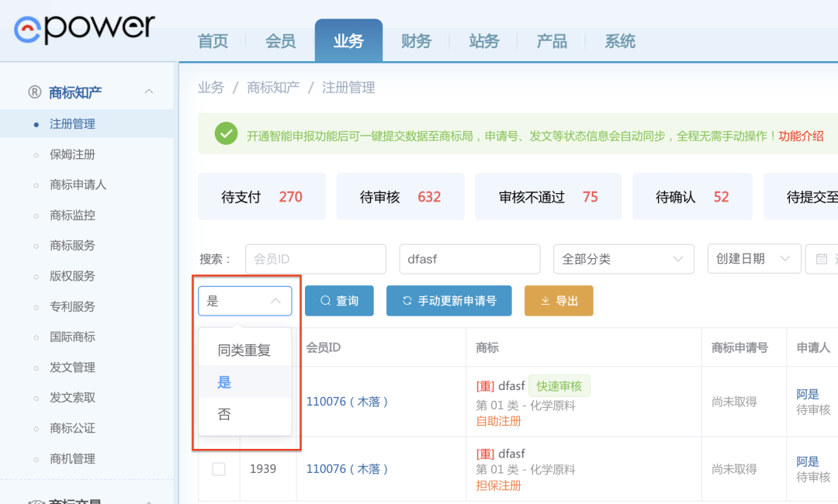Click the 手动更新申请号 refresh button

[448, 301]
